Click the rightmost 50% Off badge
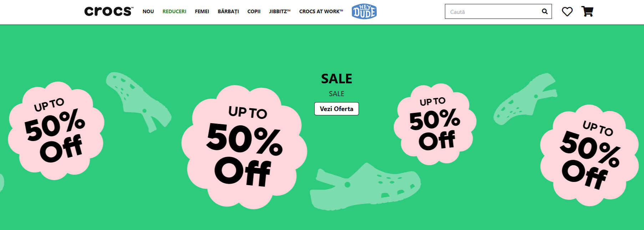Screen dimensions: 644x230 (589, 155)
